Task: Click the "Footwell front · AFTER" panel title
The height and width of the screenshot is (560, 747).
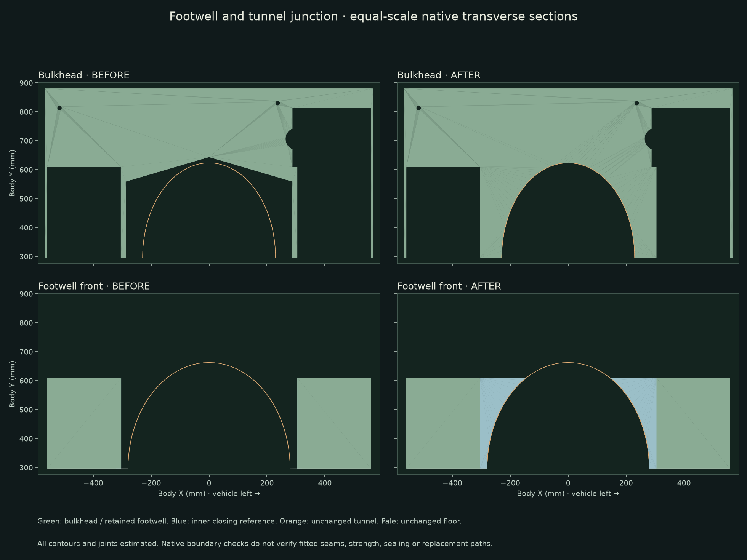Action: point(449,286)
